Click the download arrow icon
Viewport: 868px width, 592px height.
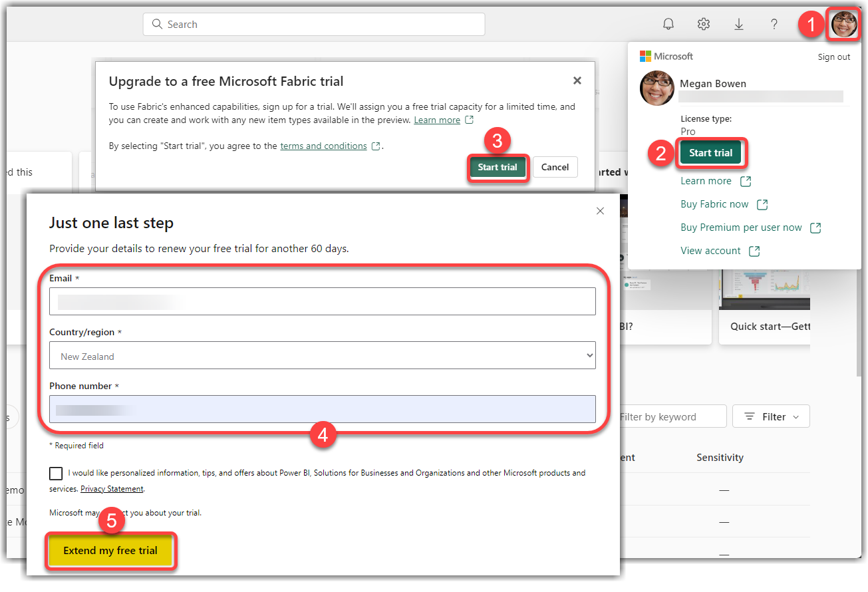[739, 25]
